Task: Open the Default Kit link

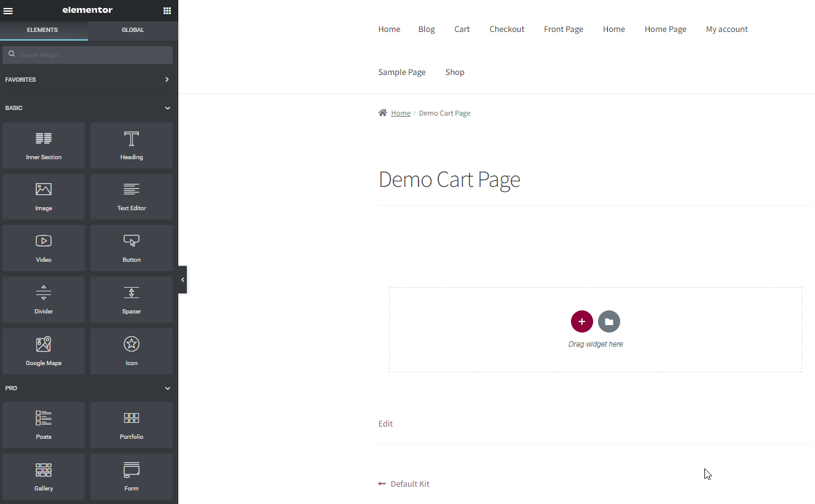Action: pos(410,484)
